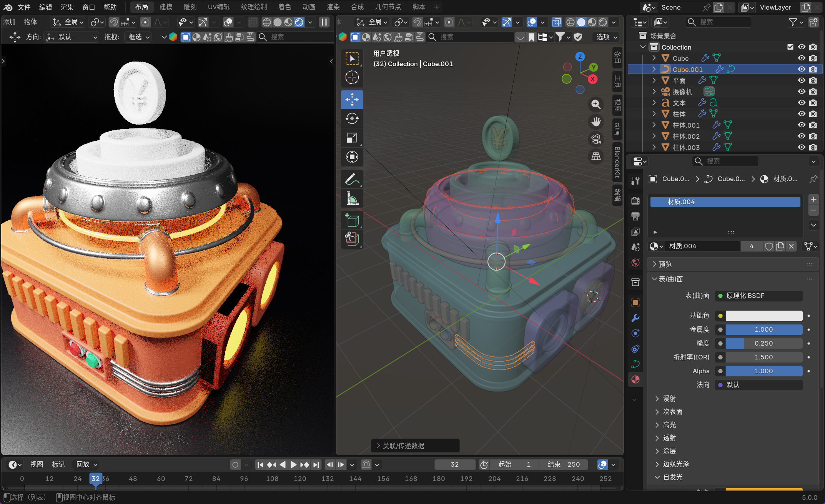The image size is (825, 504).
Task: Switch to the UV编辑 workspace tab
Action: [218, 7]
